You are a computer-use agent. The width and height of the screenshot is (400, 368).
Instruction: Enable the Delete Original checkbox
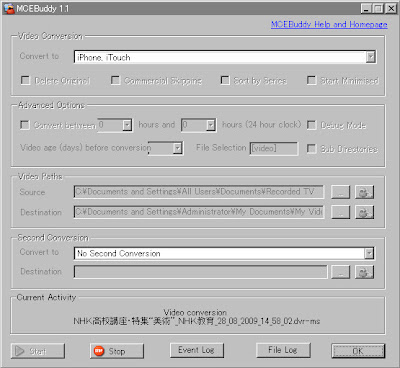point(25,80)
